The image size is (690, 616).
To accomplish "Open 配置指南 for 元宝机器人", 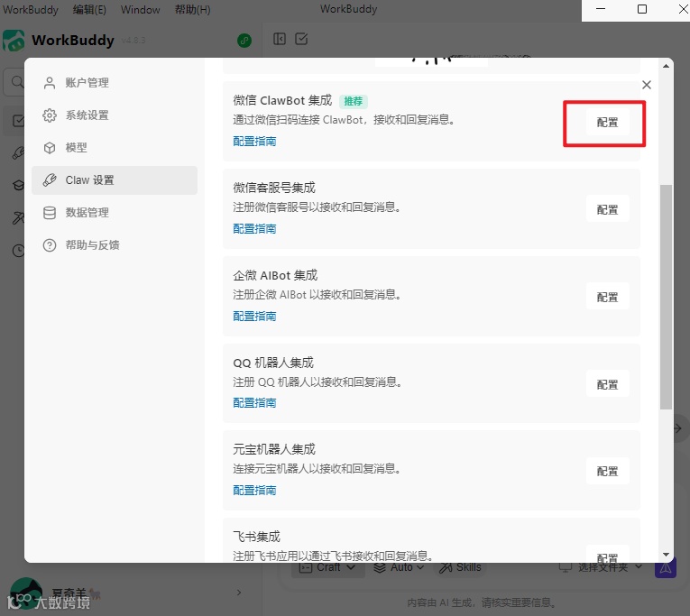I will [x=254, y=490].
